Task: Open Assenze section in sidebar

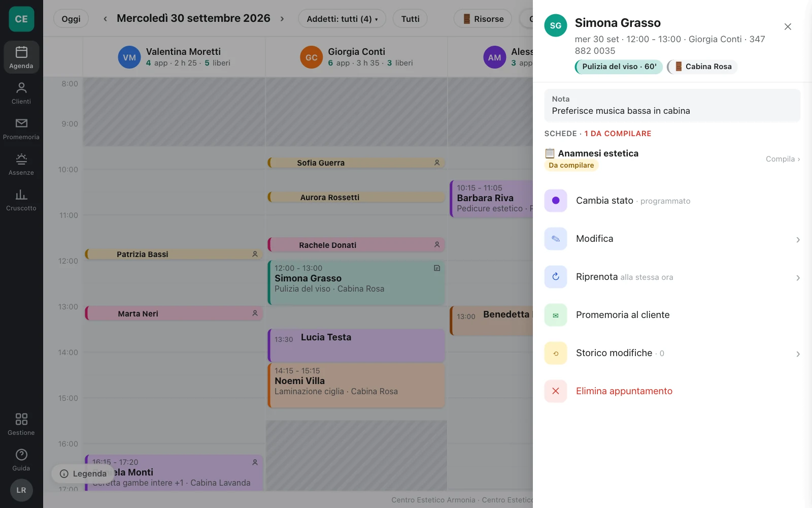Action: [x=21, y=164]
